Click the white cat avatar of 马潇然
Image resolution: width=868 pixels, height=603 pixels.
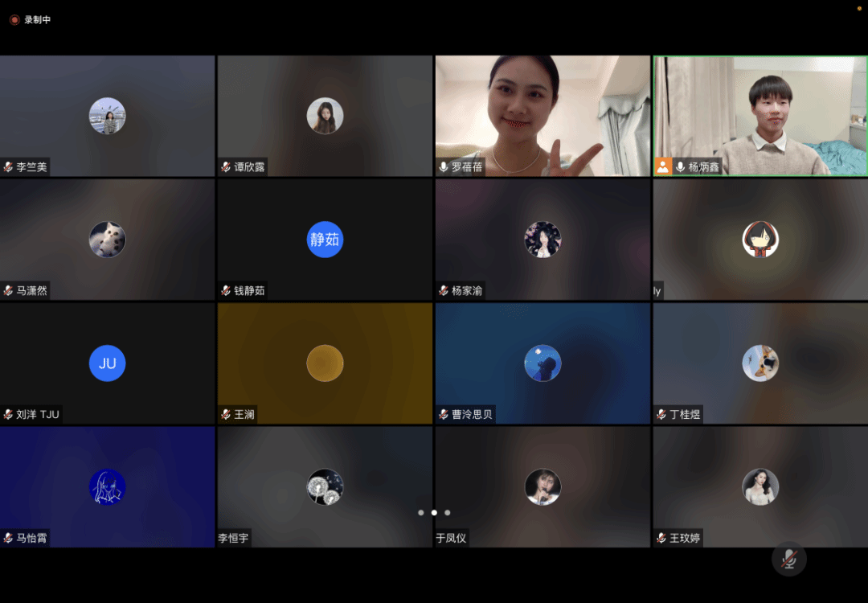click(107, 240)
